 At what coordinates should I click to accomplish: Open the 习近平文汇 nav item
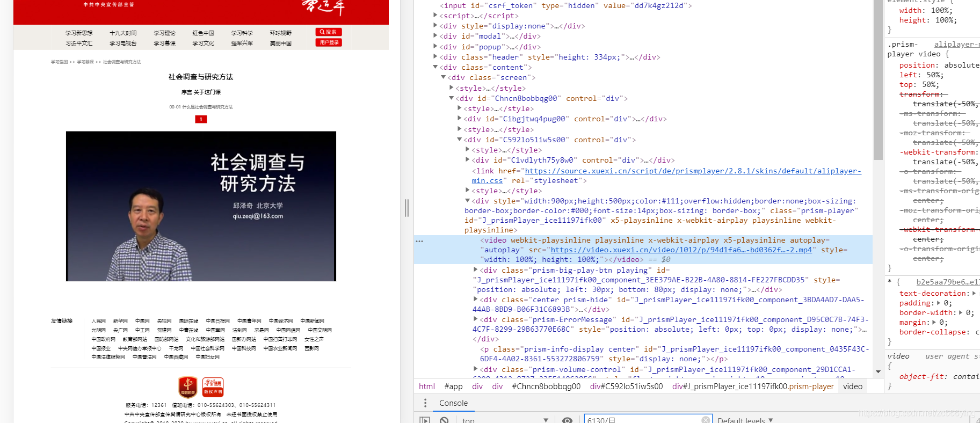click(x=79, y=43)
